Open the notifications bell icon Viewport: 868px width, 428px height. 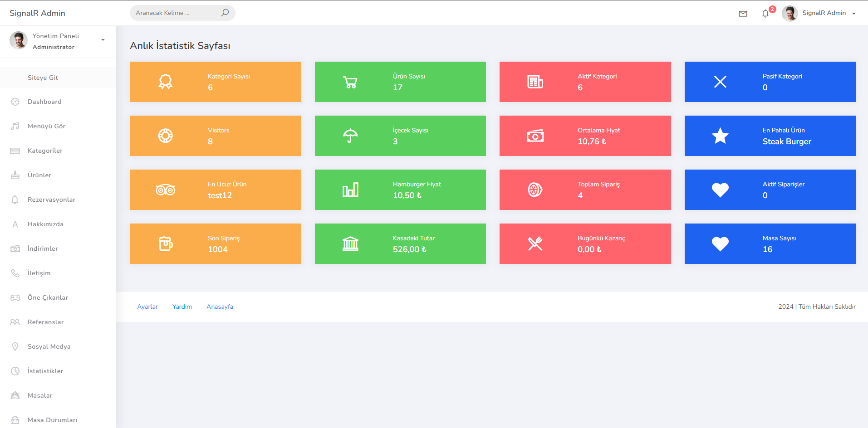[765, 14]
